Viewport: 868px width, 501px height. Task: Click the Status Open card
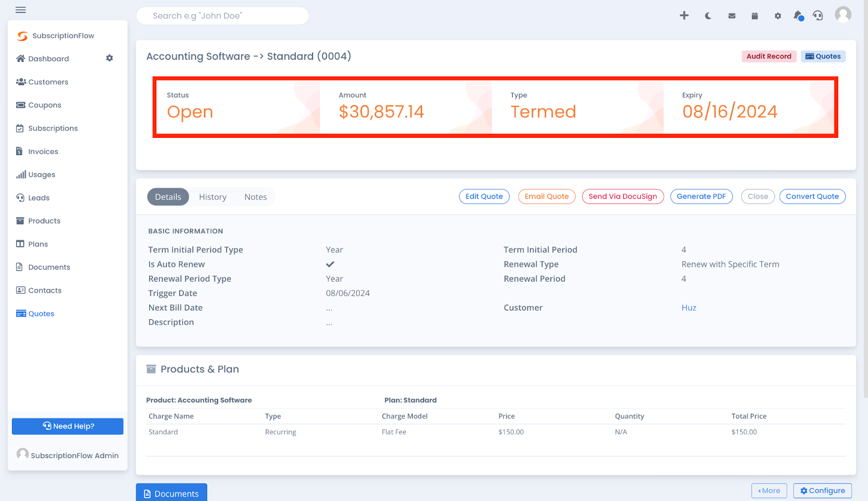[x=238, y=107]
